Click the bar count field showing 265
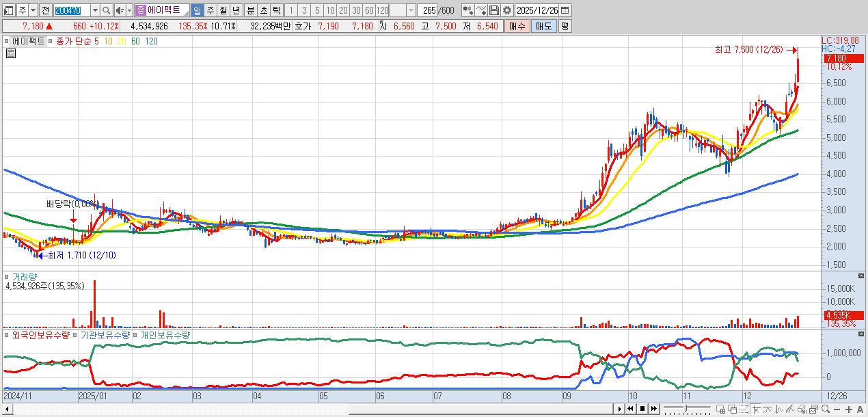Viewport: 868px width, 417px height. 427,10
